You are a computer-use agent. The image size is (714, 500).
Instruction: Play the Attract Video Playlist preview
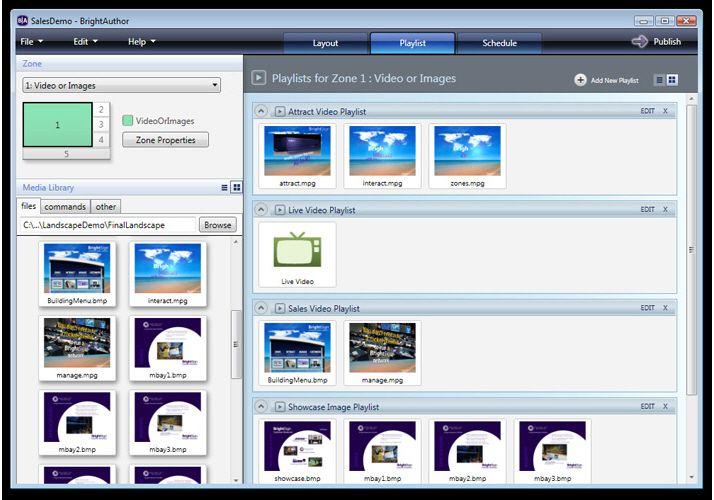click(x=280, y=111)
